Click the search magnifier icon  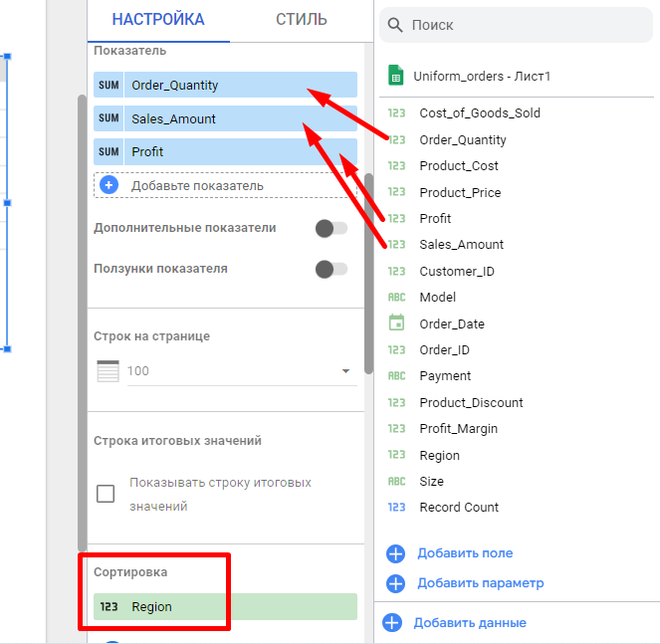(x=395, y=25)
